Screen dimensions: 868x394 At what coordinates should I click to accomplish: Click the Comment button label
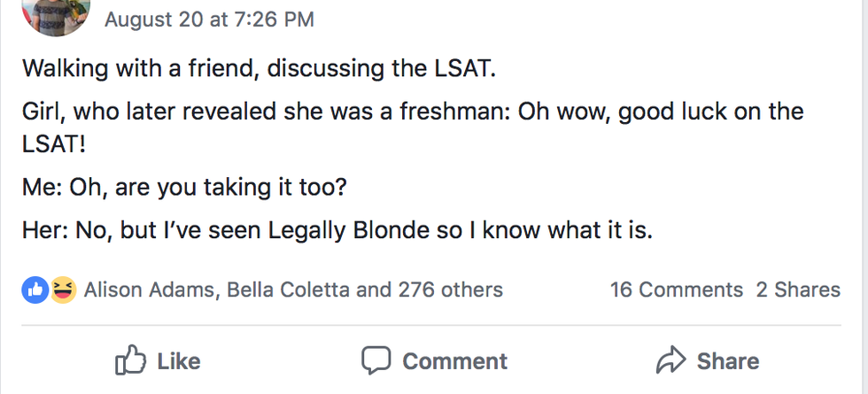pyautogui.click(x=454, y=361)
